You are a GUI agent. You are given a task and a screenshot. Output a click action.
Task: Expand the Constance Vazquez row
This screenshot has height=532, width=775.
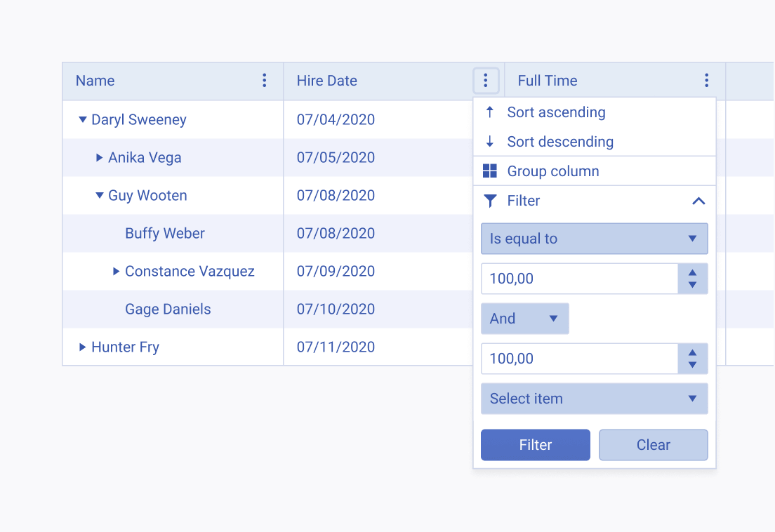coord(117,272)
